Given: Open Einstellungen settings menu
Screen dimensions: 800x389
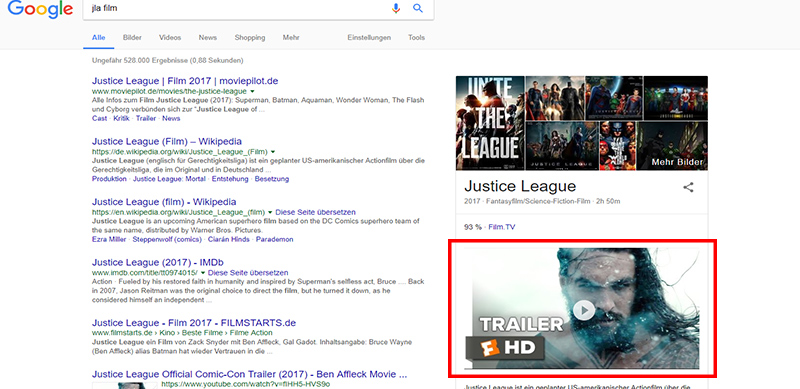Looking at the screenshot, I should (369, 37).
